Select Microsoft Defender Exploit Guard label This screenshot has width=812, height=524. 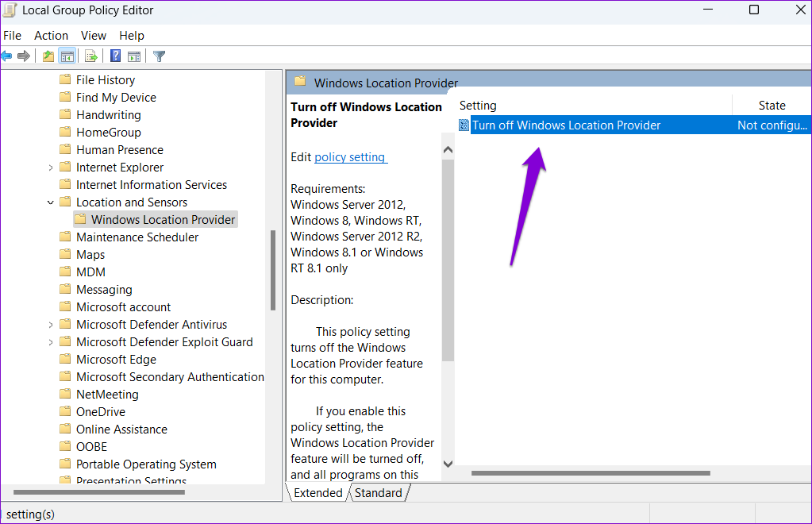coord(164,342)
